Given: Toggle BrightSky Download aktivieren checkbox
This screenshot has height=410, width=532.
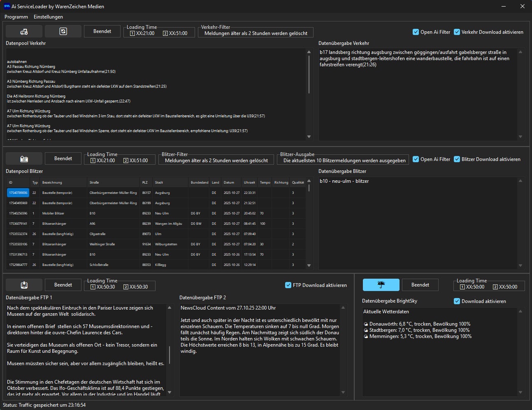Looking at the screenshot, I should [457, 301].
